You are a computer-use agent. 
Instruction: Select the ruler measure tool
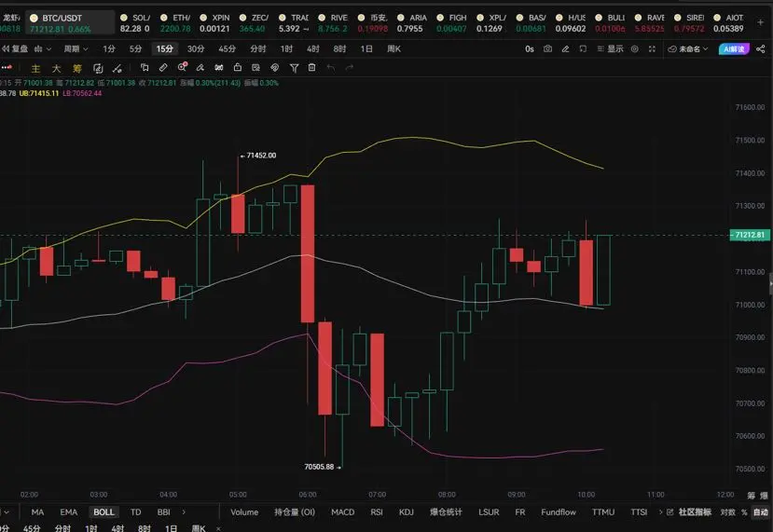tap(163, 67)
